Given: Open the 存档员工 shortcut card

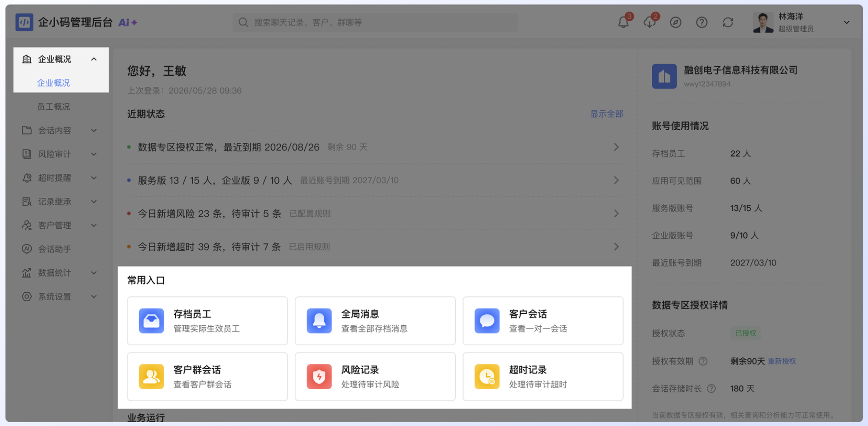Looking at the screenshot, I should 207,321.
